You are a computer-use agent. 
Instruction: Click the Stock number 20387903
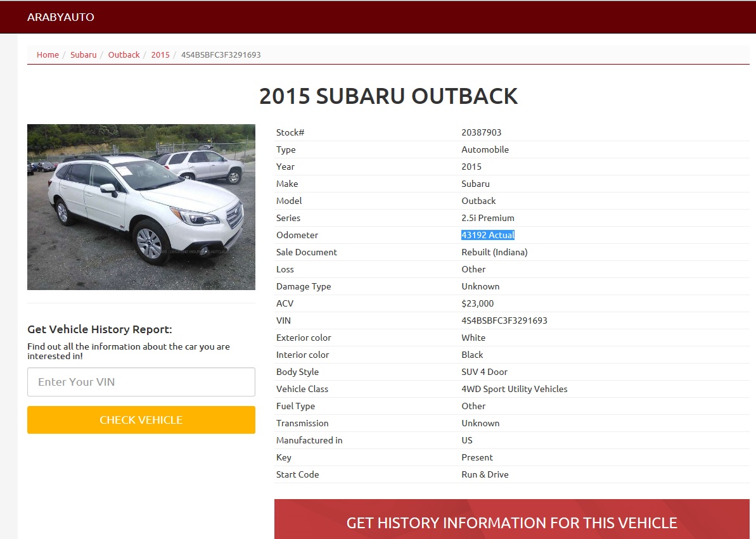click(x=481, y=132)
